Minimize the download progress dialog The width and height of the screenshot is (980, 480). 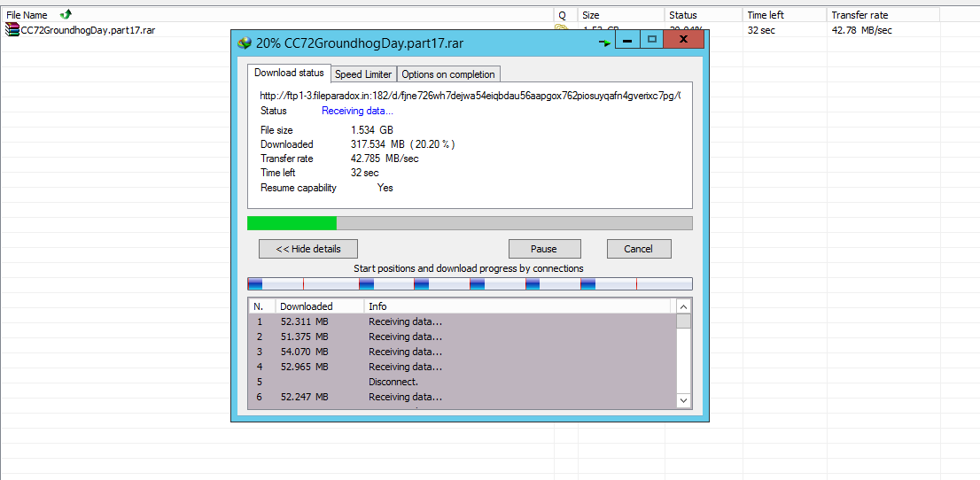pos(626,39)
